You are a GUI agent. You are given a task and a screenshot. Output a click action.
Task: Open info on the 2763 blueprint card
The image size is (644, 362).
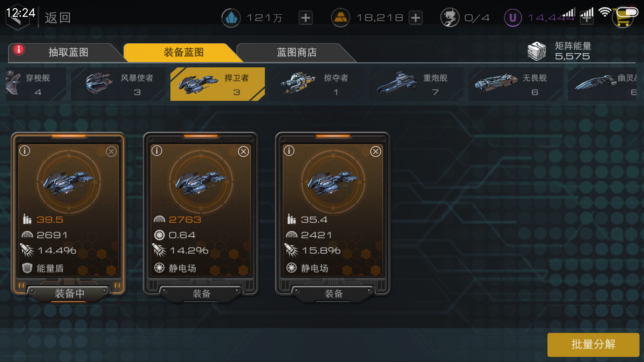(157, 151)
